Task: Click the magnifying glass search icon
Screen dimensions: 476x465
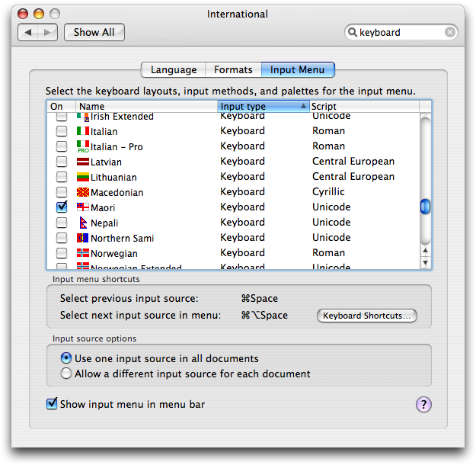Action: [352, 32]
